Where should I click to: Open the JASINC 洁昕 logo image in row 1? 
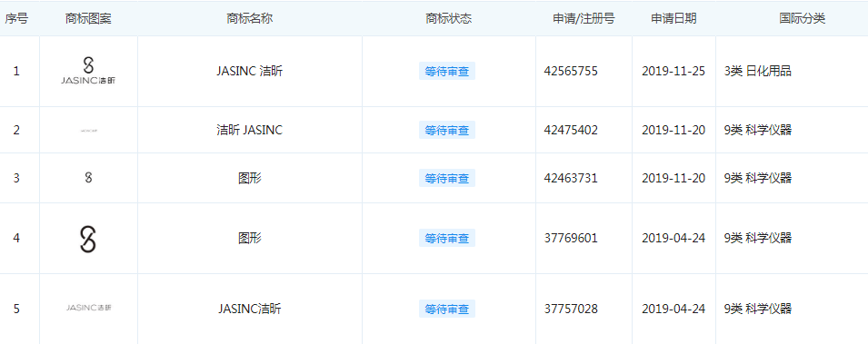click(88, 71)
